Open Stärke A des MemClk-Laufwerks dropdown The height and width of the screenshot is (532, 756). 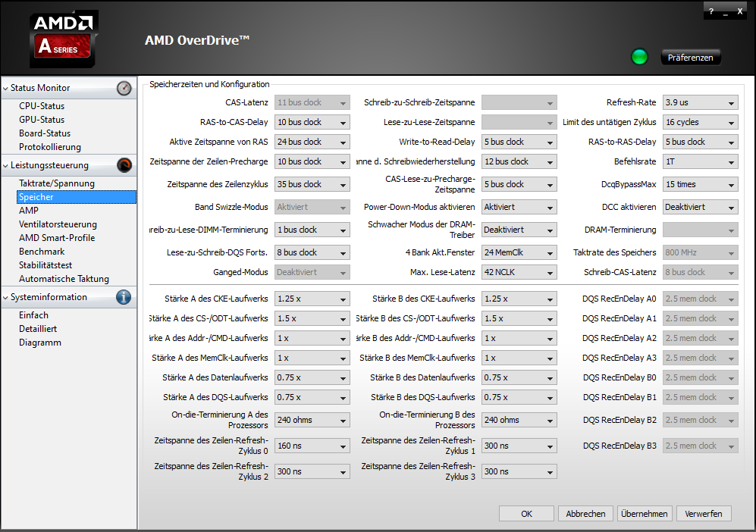click(312, 358)
